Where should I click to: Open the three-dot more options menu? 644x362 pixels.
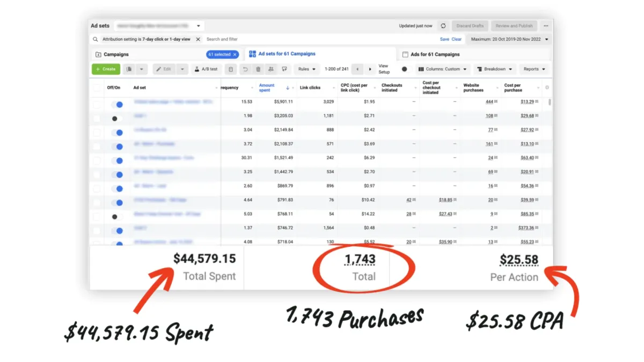click(546, 26)
